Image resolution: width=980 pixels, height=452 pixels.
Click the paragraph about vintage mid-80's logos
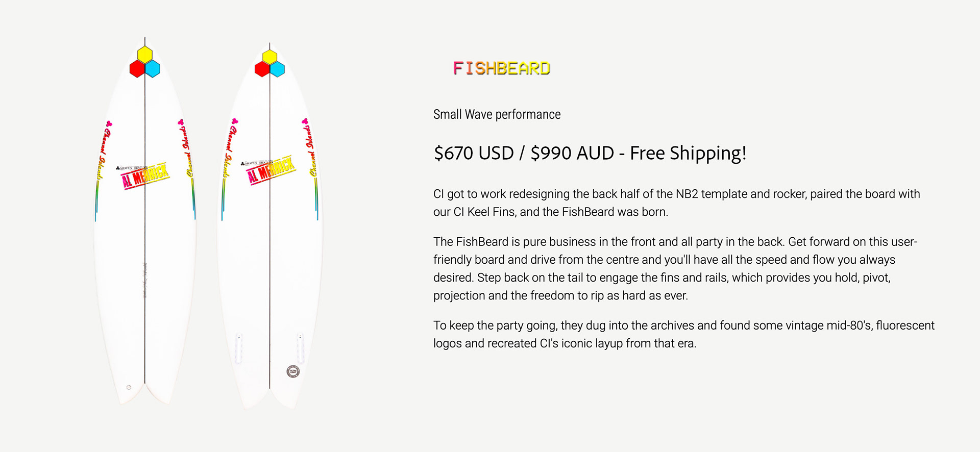[684, 334]
